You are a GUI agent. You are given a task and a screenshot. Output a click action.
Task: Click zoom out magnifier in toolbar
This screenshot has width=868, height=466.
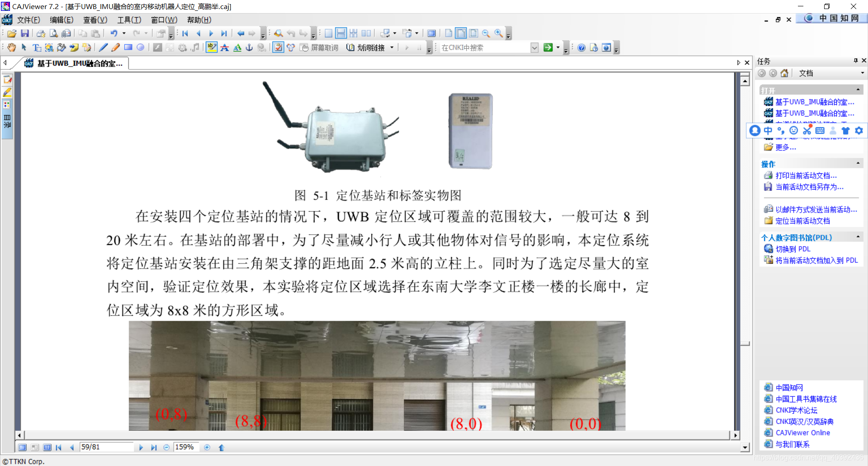tap(486, 33)
